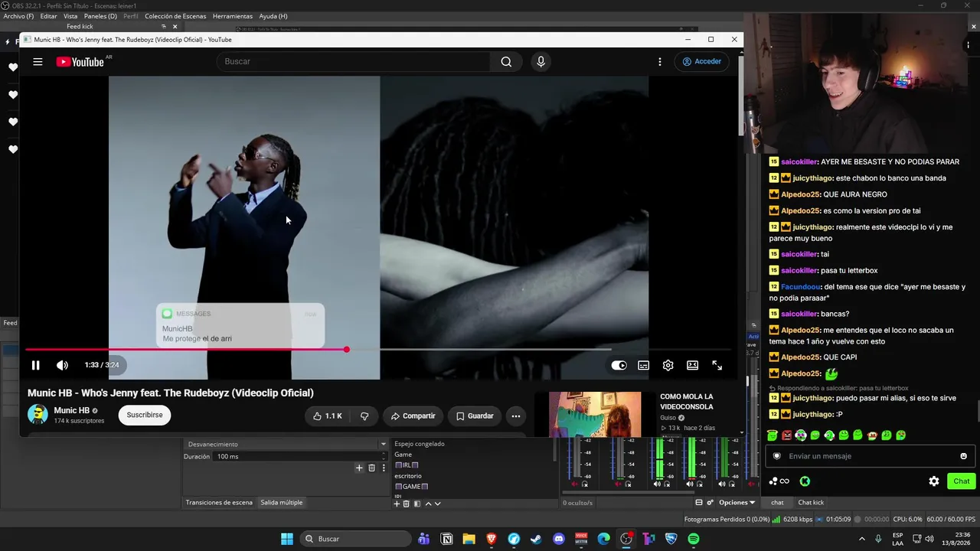Pause the YouTube video playback
The width and height of the screenshot is (980, 551).
(35, 365)
